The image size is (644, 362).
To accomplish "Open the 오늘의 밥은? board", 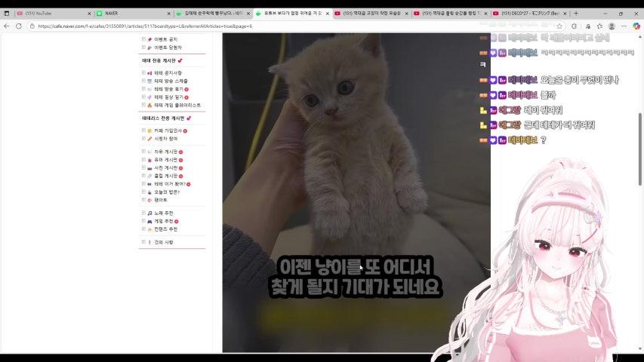I will tap(166, 192).
